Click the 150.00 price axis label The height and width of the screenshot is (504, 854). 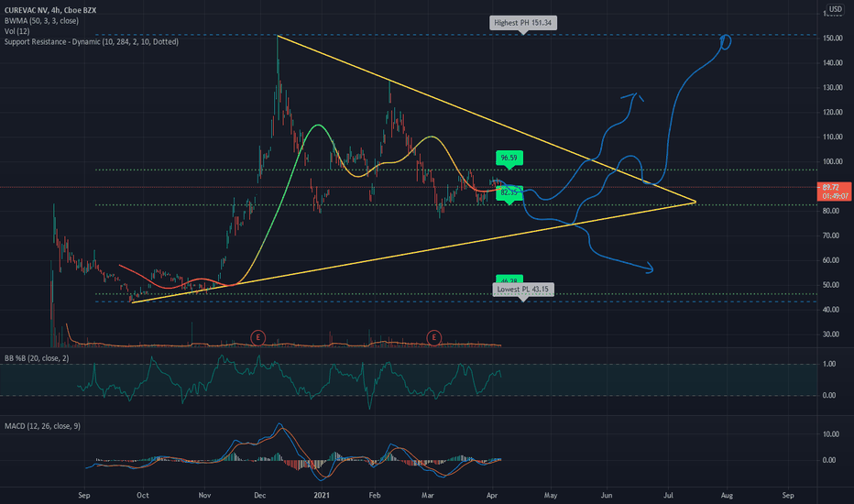833,38
